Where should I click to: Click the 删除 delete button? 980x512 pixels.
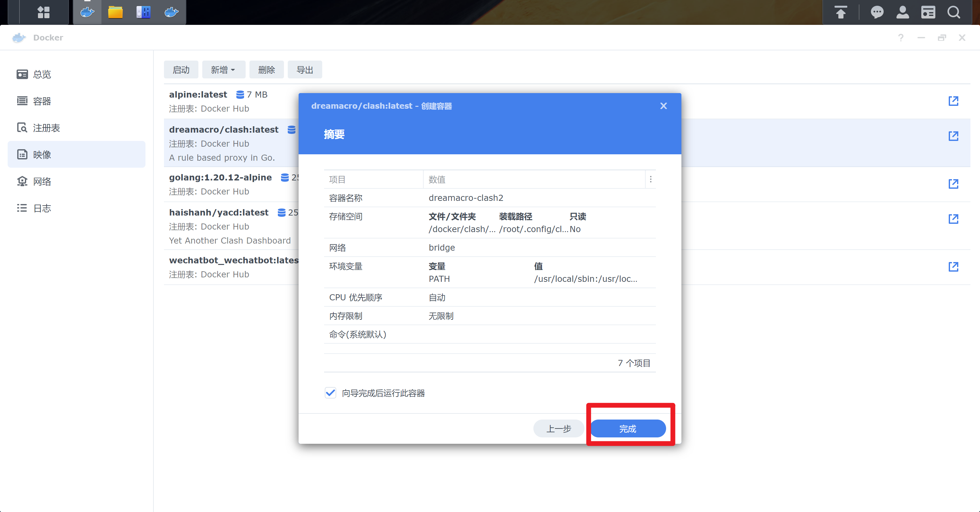pos(266,70)
